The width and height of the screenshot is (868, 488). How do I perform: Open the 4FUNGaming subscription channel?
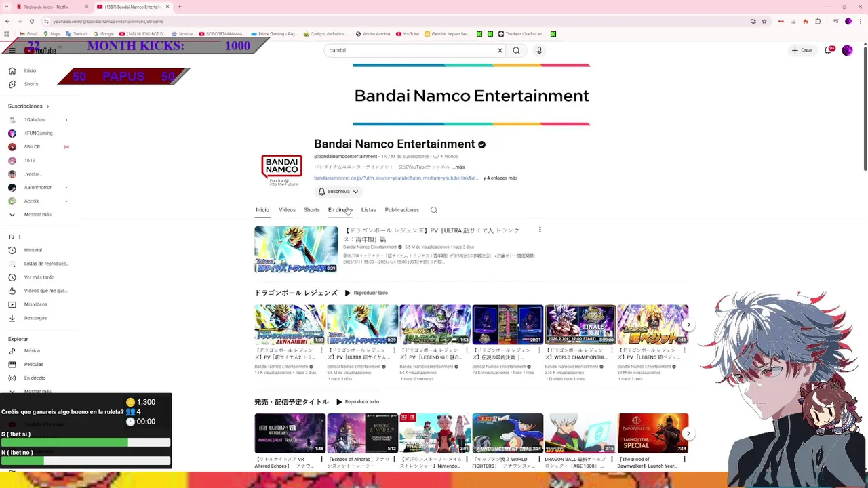point(38,134)
